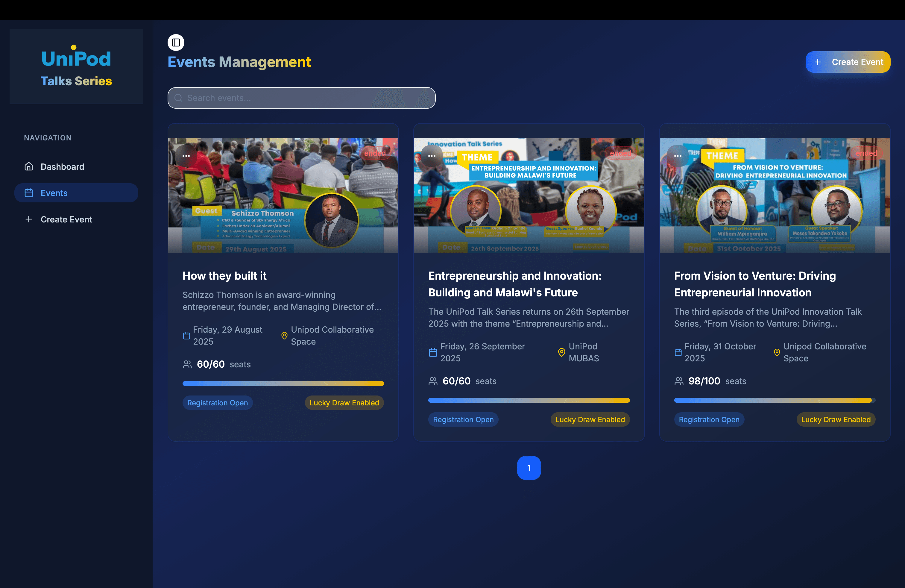Click the plus icon beside Create Event in sidebar
The image size is (905, 588).
coord(28,219)
